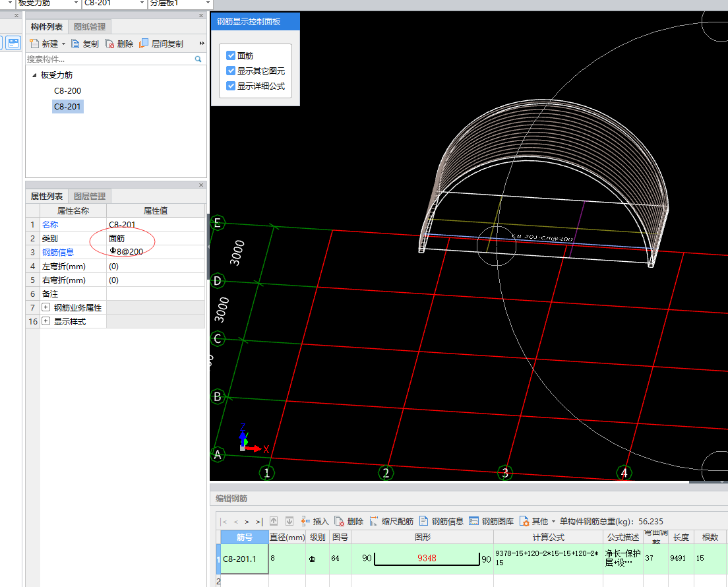Image resolution: width=728 pixels, height=587 pixels.
Task: Click the 搜索构件 search input field
Action: point(109,59)
